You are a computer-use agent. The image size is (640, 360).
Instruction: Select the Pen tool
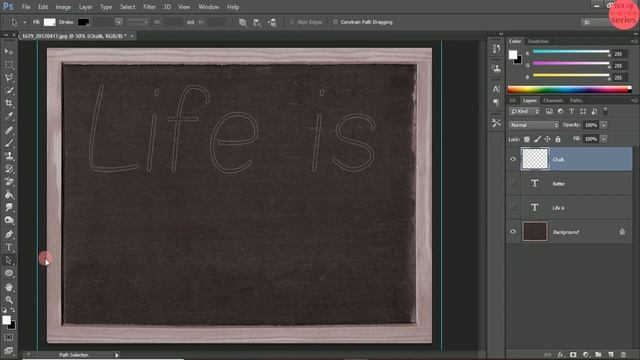tap(9, 234)
